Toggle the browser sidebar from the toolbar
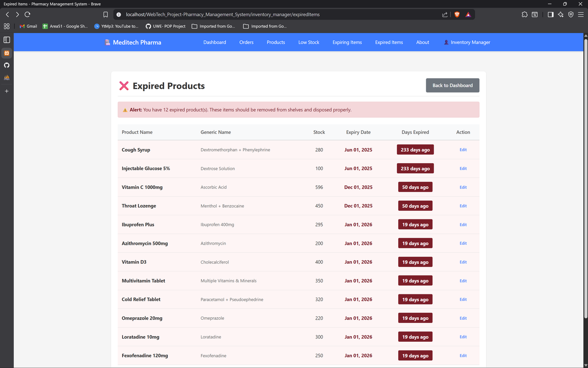 pos(550,14)
